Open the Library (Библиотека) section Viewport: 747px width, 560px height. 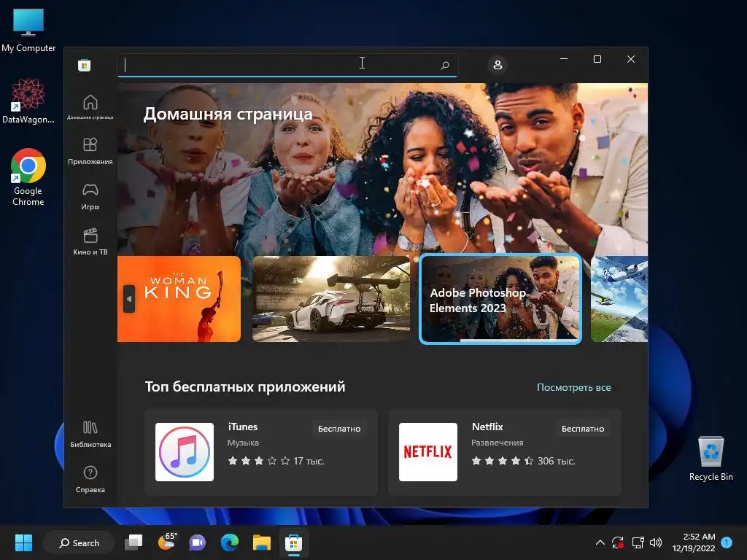(90, 434)
